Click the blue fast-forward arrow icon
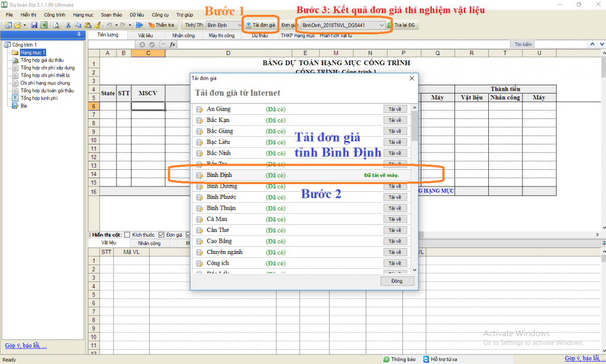Image resolution: width=606 pixels, height=364 pixels. click(139, 25)
